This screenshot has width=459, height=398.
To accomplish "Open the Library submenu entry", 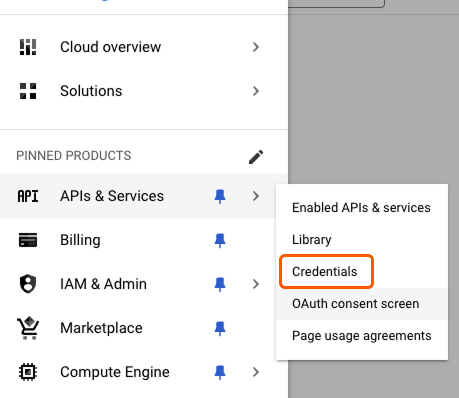I will pyautogui.click(x=362, y=240).
